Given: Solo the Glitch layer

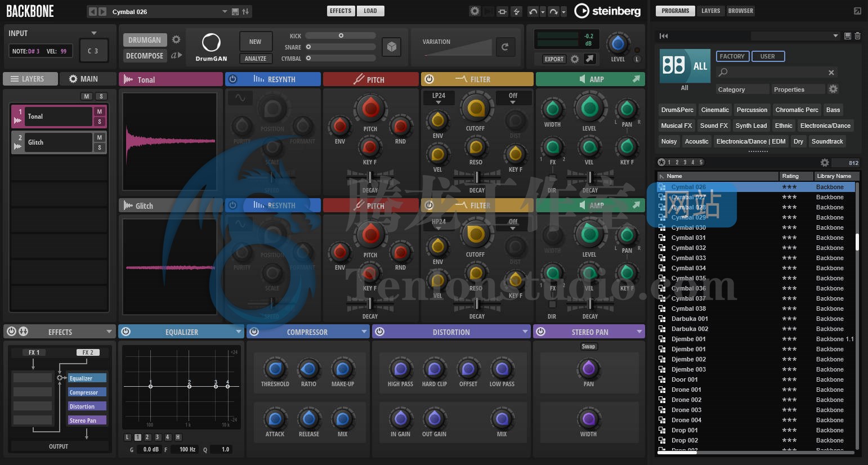Looking at the screenshot, I should pos(100,147).
